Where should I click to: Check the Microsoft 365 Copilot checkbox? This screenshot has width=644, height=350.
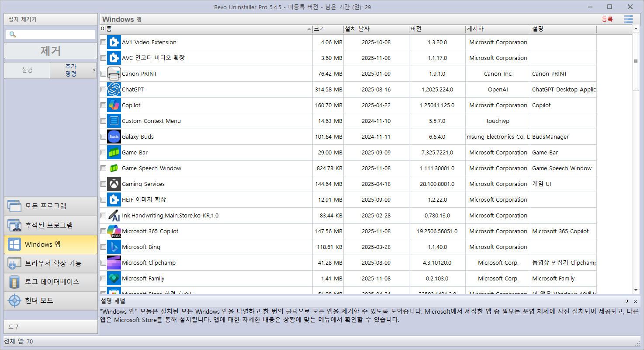point(103,231)
